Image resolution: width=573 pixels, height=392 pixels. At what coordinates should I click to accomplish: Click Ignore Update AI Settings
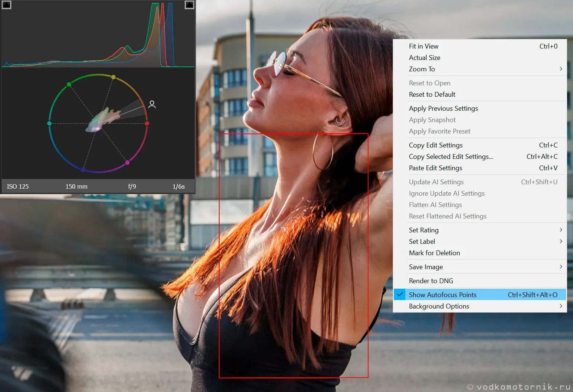click(480, 193)
